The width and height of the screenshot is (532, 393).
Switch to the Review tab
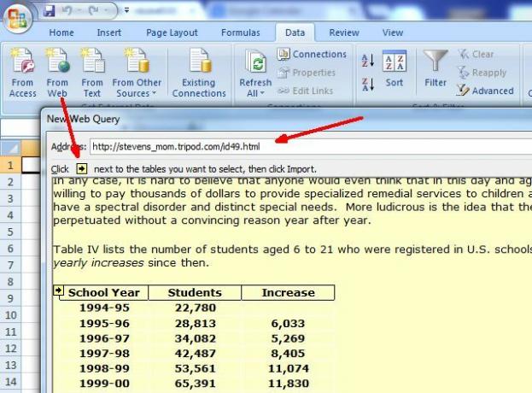tap(344, 32)
